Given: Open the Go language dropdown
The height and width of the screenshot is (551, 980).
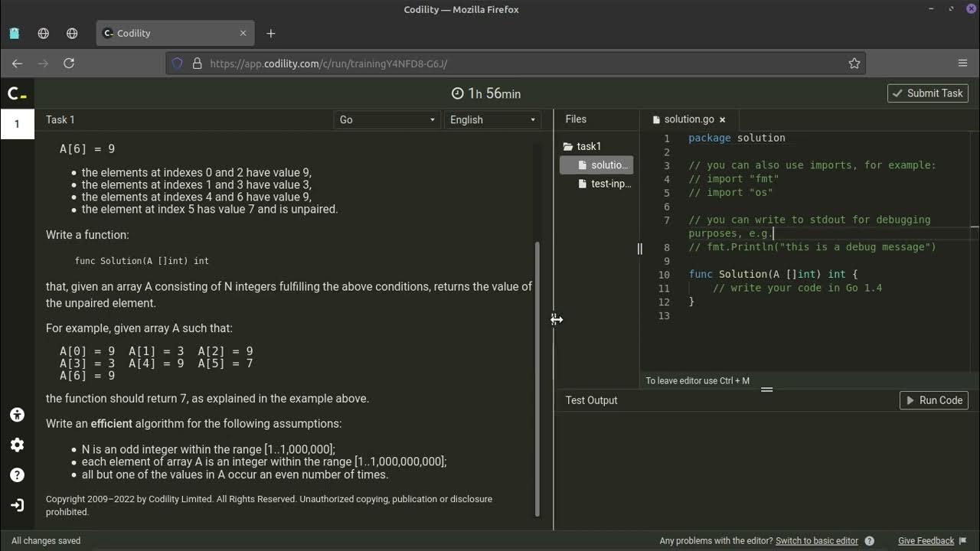Looking at the screenshot, I should click(x=387, y=119).
